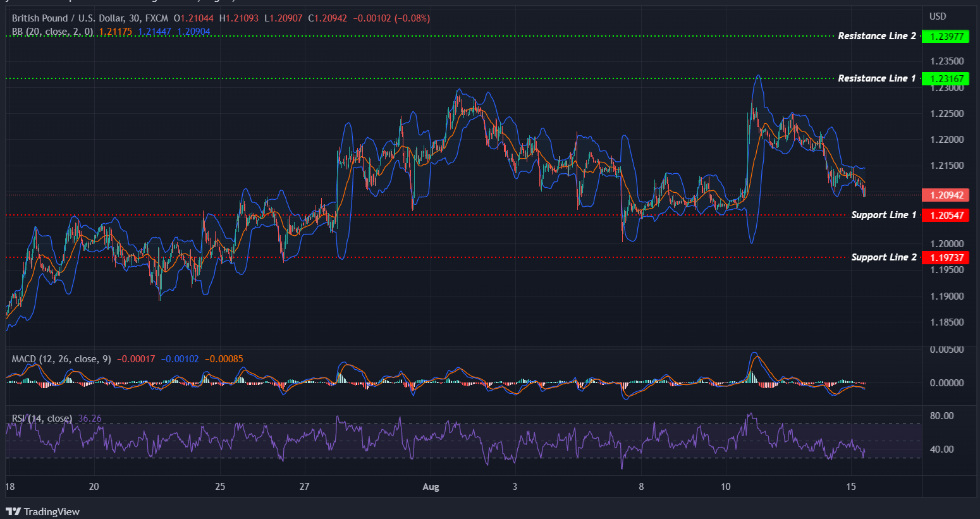Click the orange MACD value -0.00085

pyautogui.click(x=224, y=358)
